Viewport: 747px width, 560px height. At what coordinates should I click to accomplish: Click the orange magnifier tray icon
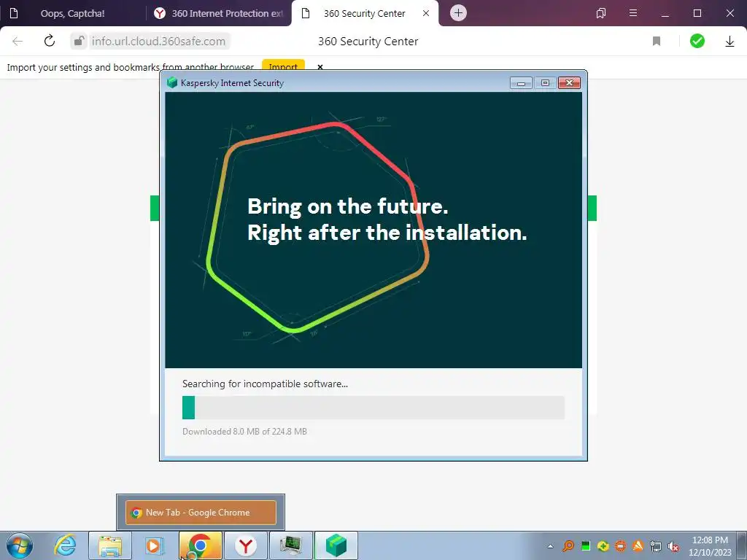point(568,546)
